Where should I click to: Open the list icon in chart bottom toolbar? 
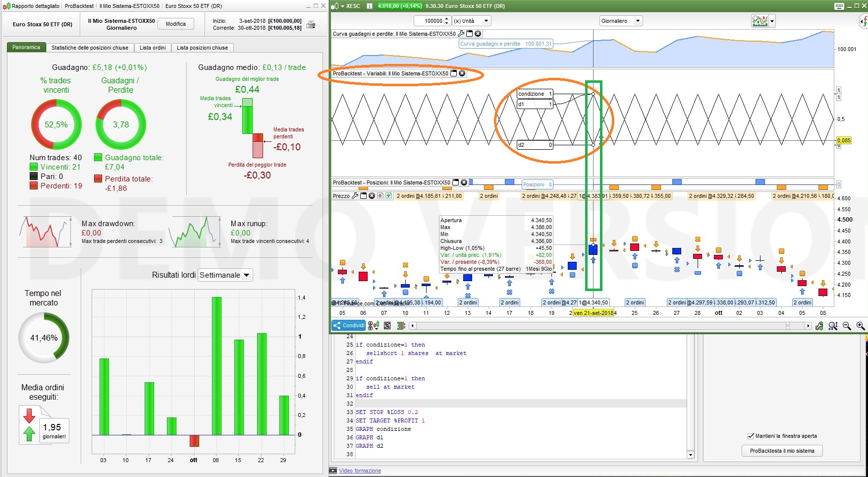pos(387,326)
